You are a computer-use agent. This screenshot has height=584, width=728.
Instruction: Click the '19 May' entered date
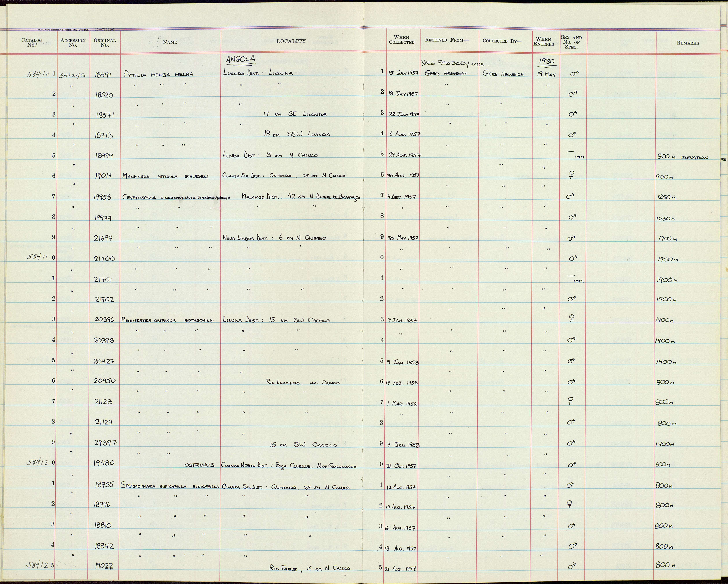click(546, 75)
